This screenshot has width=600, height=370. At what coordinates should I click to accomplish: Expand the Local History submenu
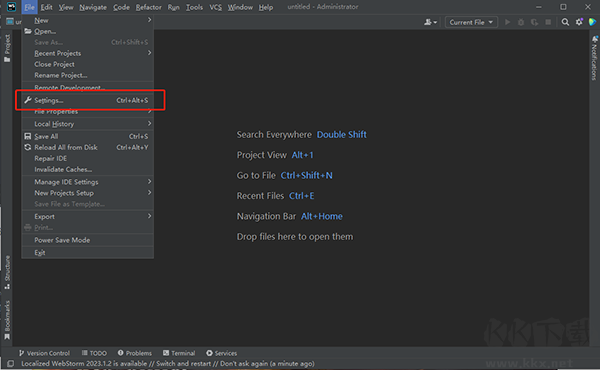pos(88,124)
